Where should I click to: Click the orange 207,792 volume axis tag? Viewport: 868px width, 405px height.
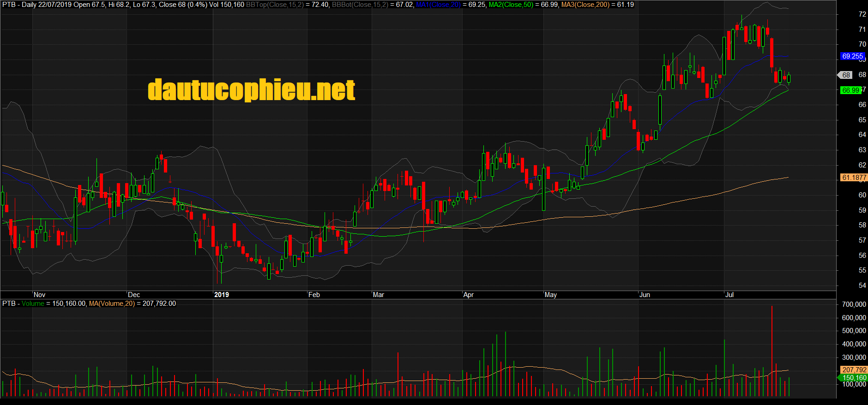point(854,370)
